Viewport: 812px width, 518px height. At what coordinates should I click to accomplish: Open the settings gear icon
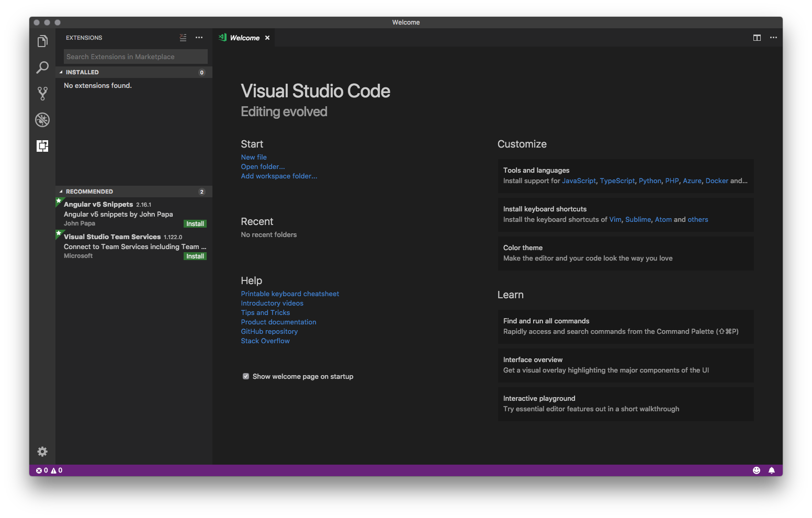42,451
